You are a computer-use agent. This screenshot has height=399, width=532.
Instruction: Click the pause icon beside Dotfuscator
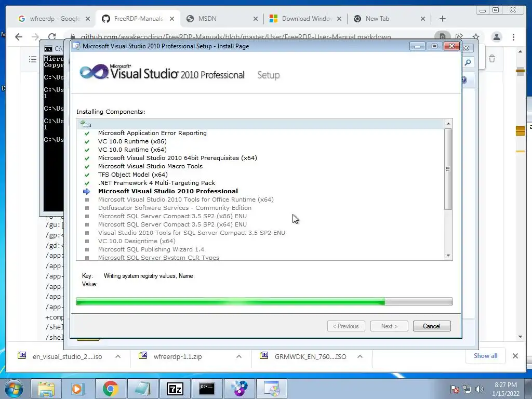[x=87, y=208]
